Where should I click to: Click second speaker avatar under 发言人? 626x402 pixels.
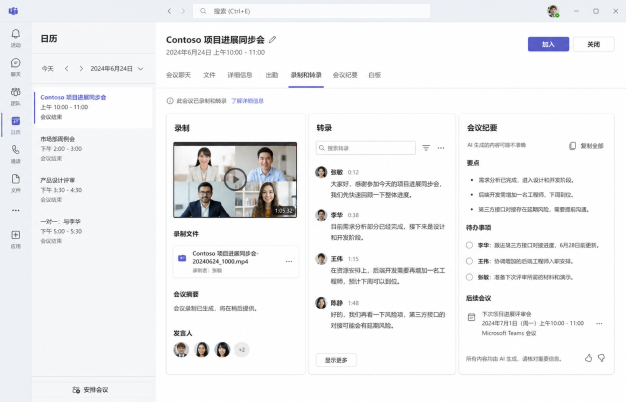pos(202,350)
